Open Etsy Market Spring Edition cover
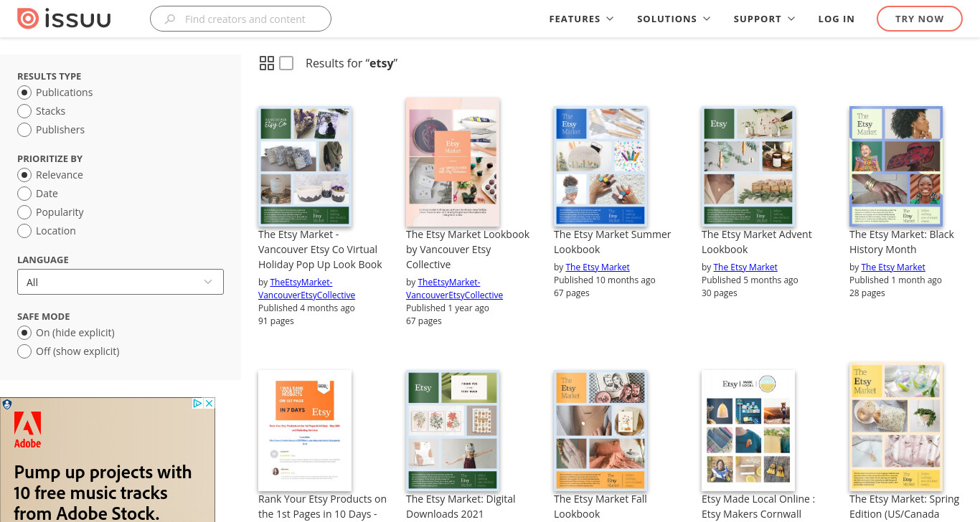Screen dimensions: 980x522 pos(896,427)
